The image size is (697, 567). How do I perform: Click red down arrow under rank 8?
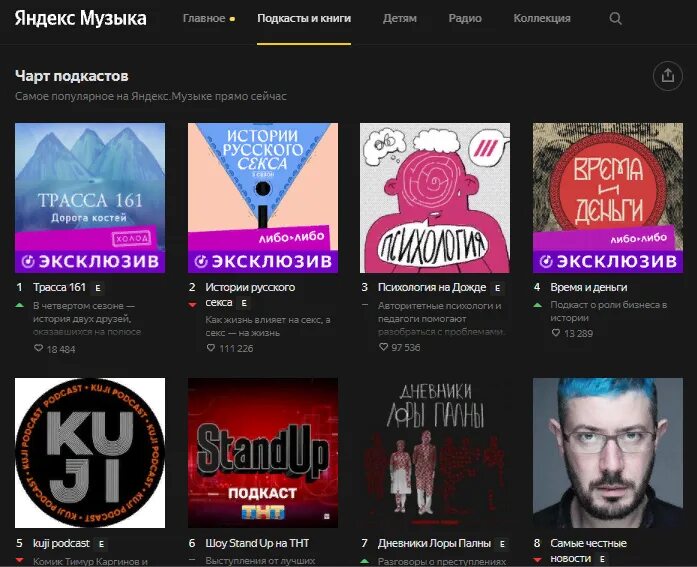click(x=537, y=560)
